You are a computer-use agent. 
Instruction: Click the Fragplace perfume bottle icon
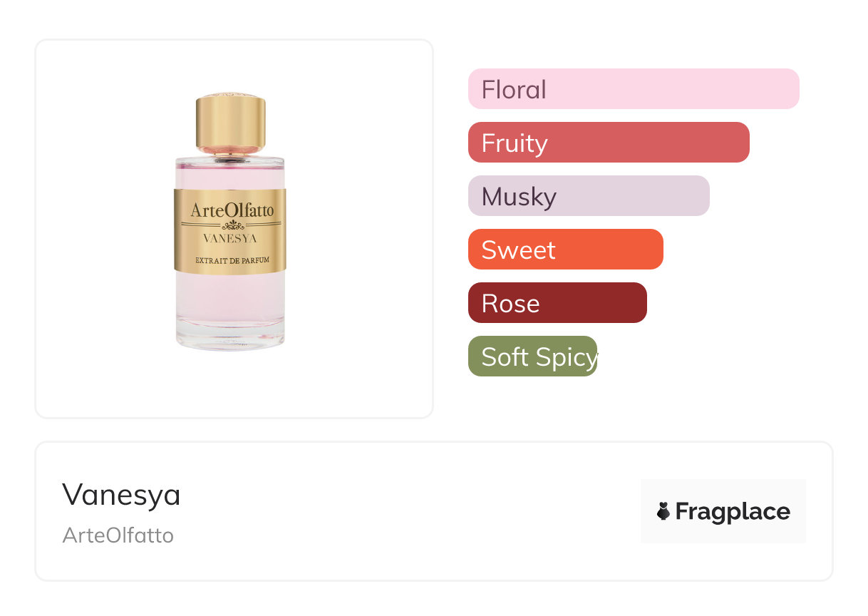[x=663, y=511]
